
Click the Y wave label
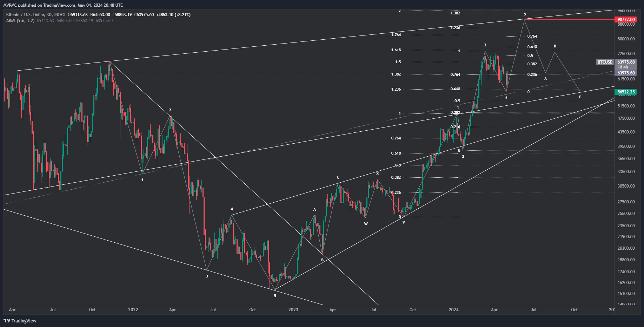click(x=404, y=223)
